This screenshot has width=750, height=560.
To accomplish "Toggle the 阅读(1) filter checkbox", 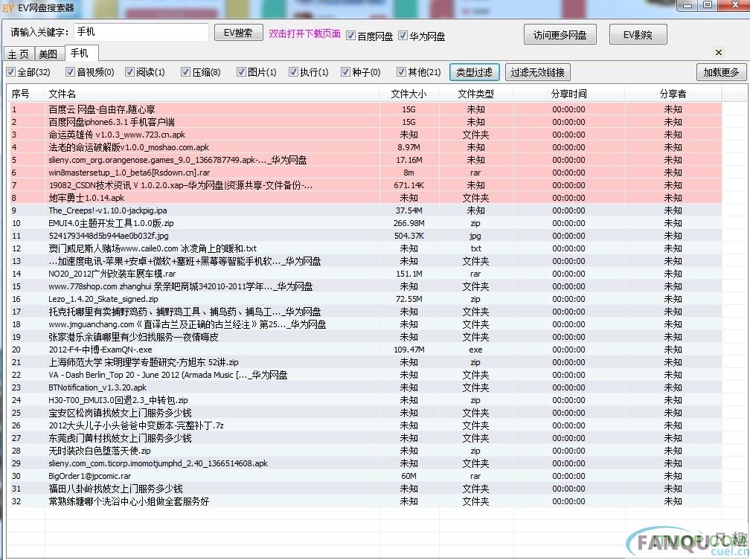I will coord(129,72).
